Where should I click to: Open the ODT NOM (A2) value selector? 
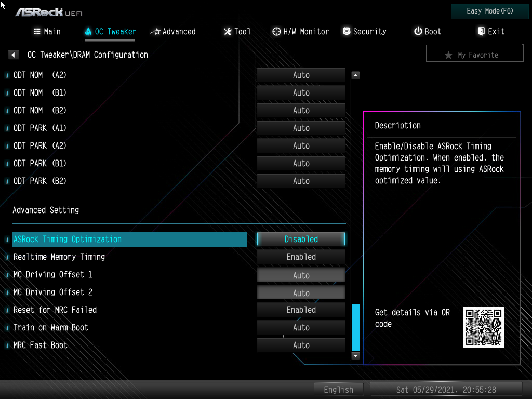tap(301, 75)
